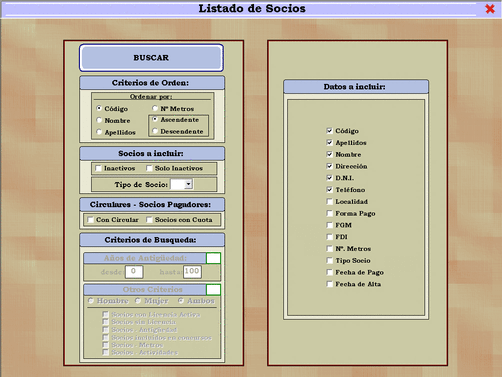
Task: Check Socios sin Licencia
Action: click(105, 322)
